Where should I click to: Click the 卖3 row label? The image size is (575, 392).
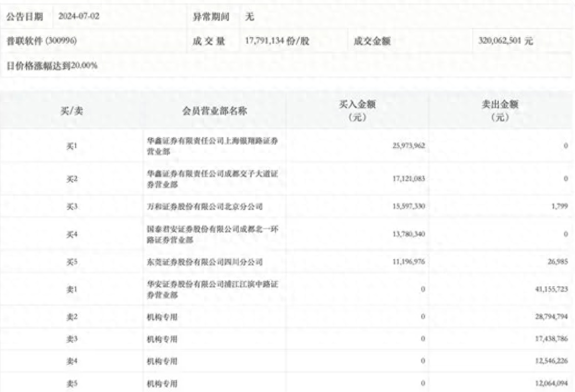[72, 339]
